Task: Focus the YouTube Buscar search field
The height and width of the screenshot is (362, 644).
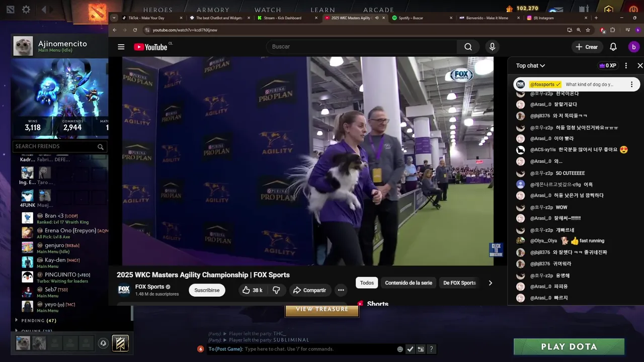Action: pyautogui.click(x=362, y=47)
